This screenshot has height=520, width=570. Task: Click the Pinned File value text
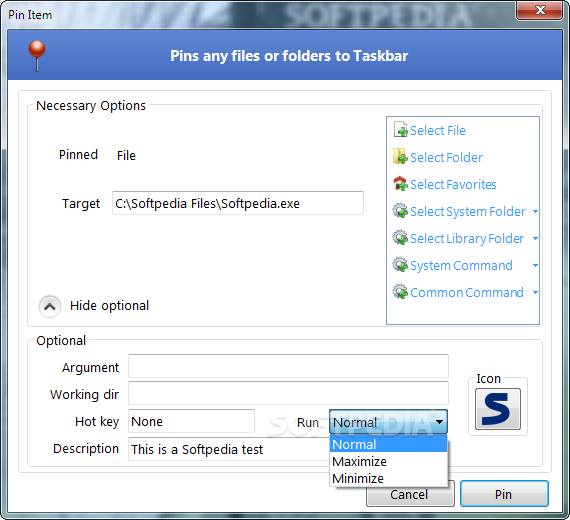point(126,156)
